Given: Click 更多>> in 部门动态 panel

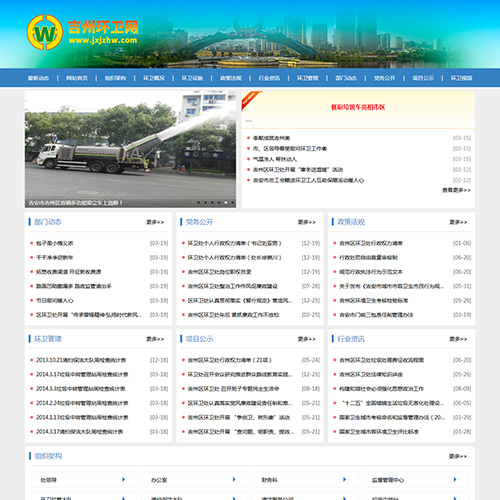Looking at the screenshot, I should 155,222.
